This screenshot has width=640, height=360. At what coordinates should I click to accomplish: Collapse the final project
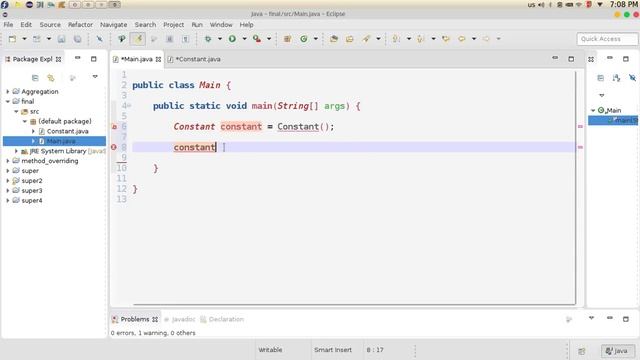pos(8,101)
